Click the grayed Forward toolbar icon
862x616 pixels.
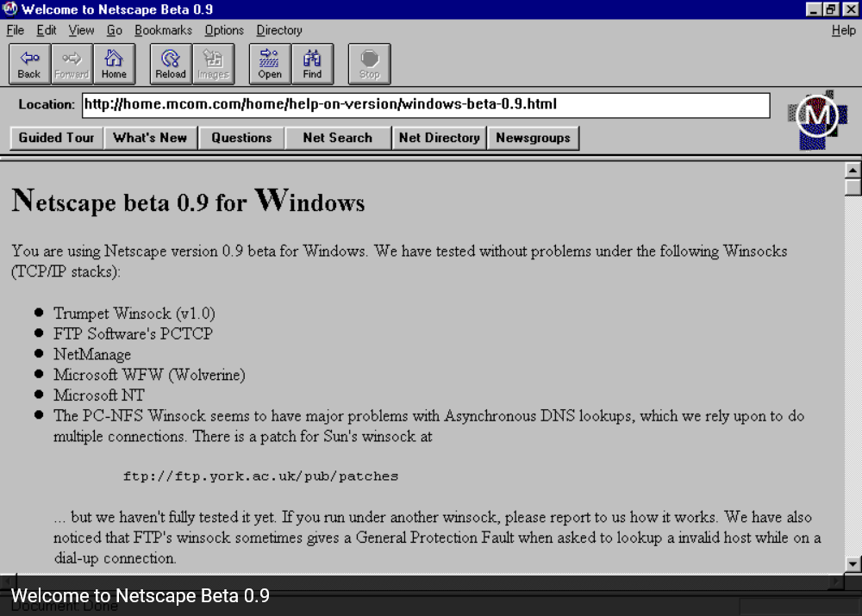point(72,64)
